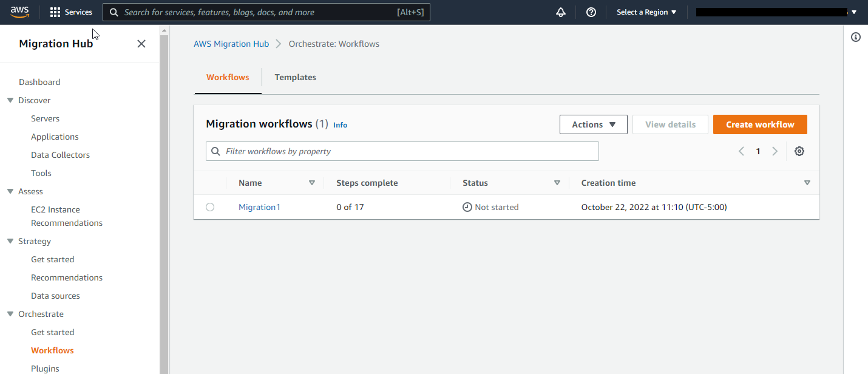The height and width of the screenshot is (374, 868).
Task: Open Plugins under Orchestrate
Action: (x=45, y=369)
